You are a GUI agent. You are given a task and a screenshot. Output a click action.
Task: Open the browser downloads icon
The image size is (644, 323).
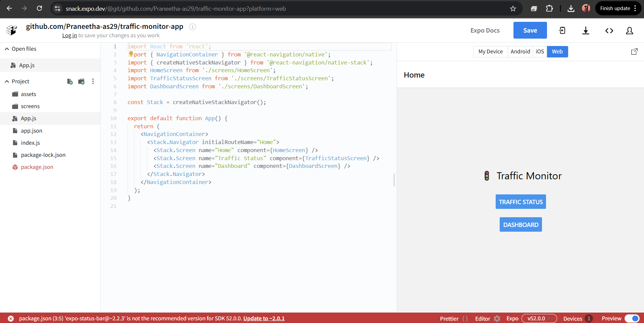coord(571,8)
